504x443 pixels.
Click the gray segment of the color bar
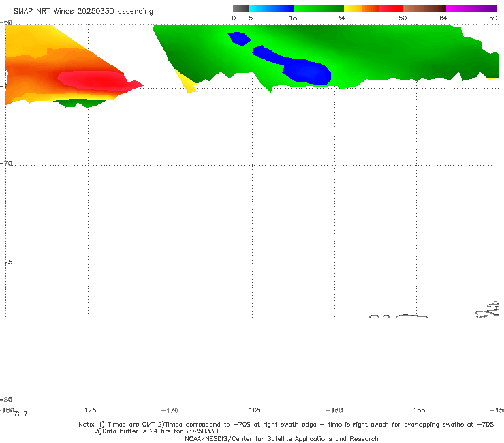[x=241, y=8]
